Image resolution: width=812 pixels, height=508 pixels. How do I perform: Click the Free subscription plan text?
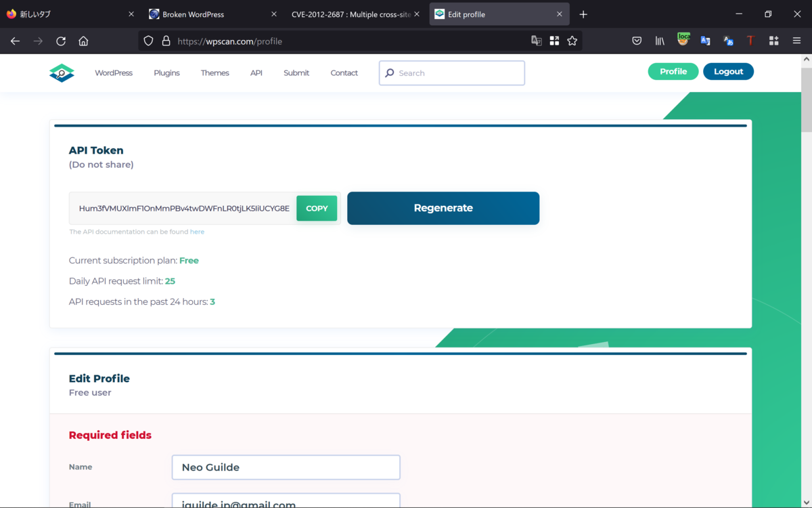click(x=189, y=261)
